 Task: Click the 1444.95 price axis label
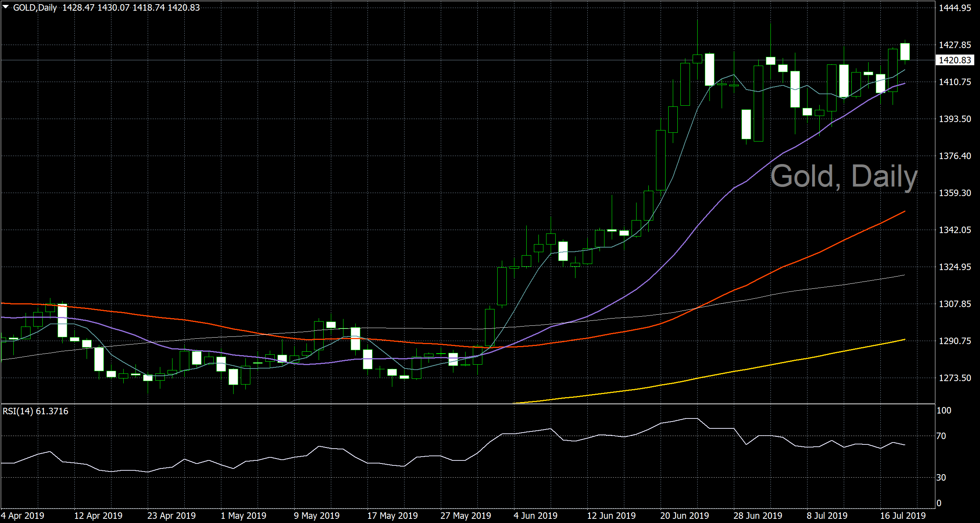coord(955,8)
